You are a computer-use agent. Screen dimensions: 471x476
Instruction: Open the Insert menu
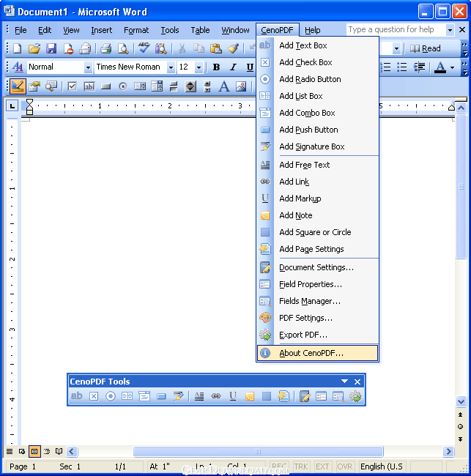[101, 30]
